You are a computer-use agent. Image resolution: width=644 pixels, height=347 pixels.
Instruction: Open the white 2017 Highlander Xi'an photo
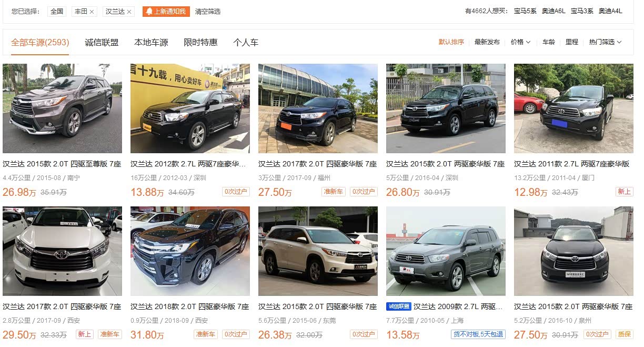pos(62,251)
